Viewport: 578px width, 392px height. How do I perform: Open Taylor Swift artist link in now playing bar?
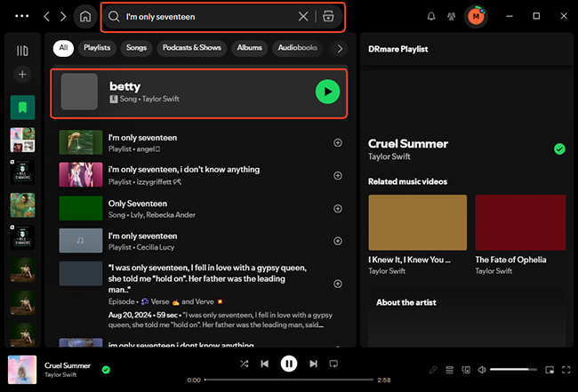pyautogui.click(x=60, y=375)
